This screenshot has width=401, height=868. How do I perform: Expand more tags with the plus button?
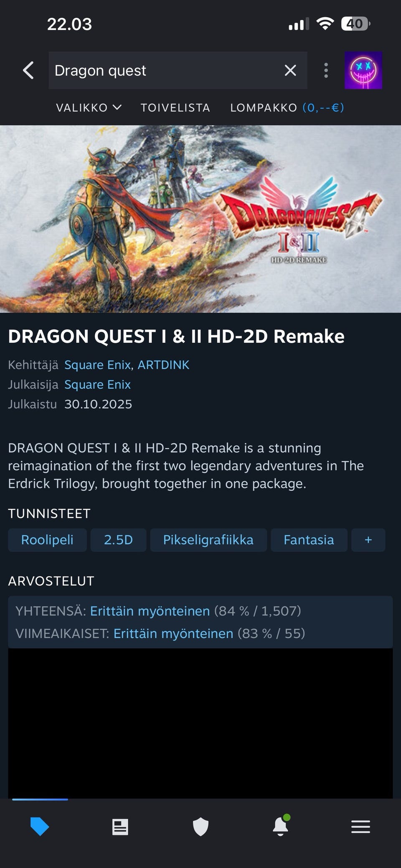pyautogui.click(x=368, y=540)
